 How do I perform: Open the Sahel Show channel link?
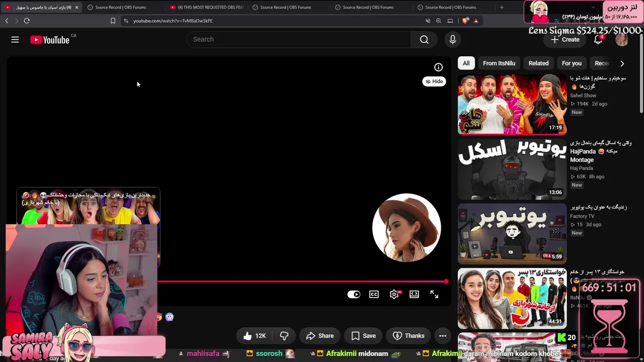click(x=583, y=96)
